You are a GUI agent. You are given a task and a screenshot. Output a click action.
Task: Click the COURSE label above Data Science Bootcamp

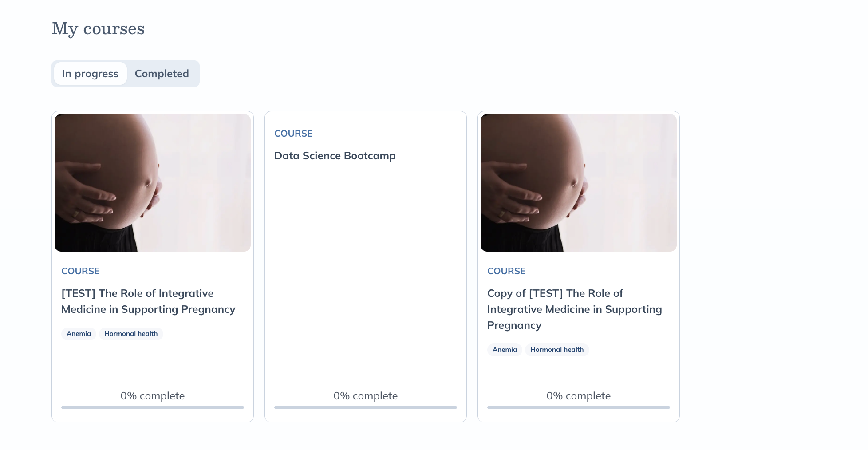pyautogui.click(x=293, y=134)
